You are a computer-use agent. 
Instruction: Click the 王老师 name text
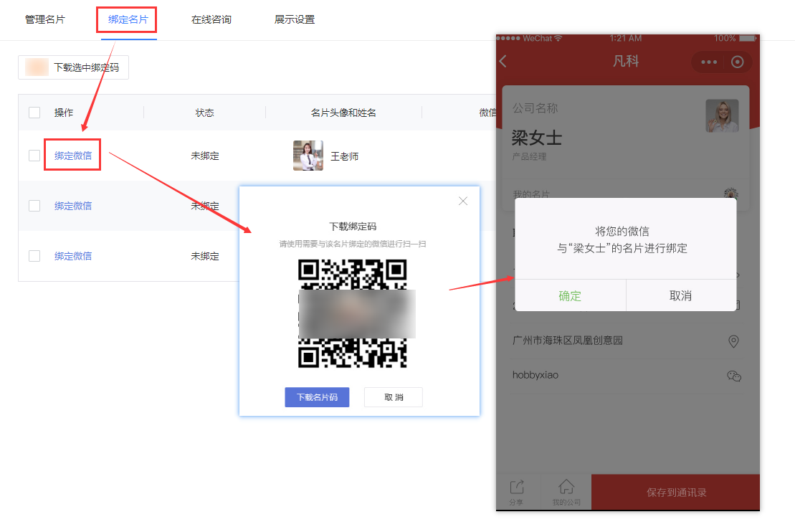tap(344, 156)
